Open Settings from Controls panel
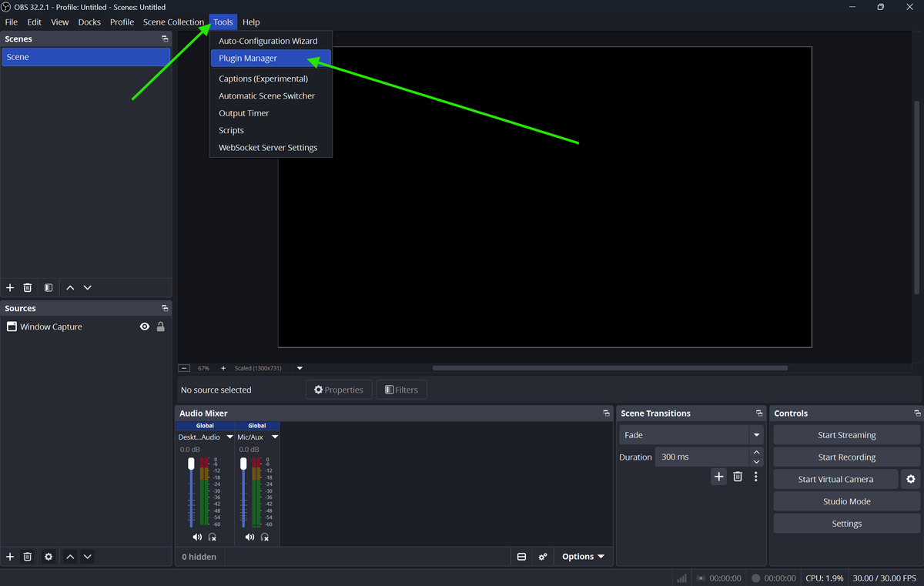This screenshot has width=924, height=586. click(x=846, y=524)
